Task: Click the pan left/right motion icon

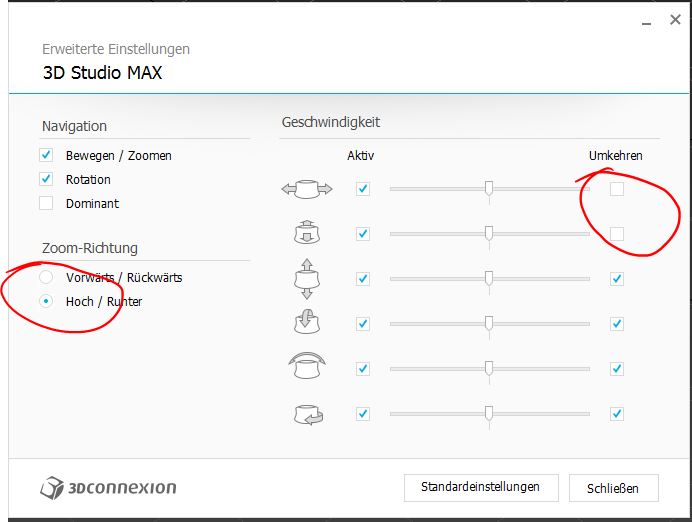Action: (x=307, y=189)
